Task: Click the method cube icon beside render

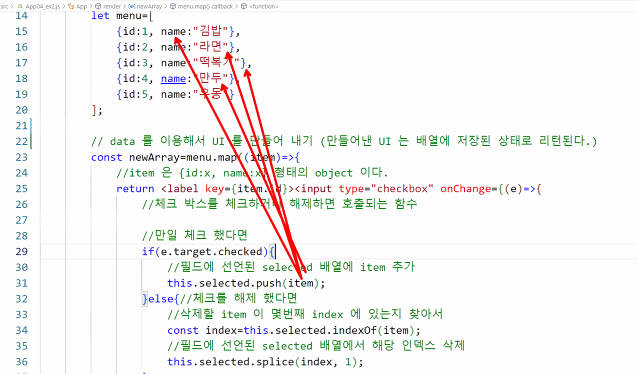Action: point(98,7)
